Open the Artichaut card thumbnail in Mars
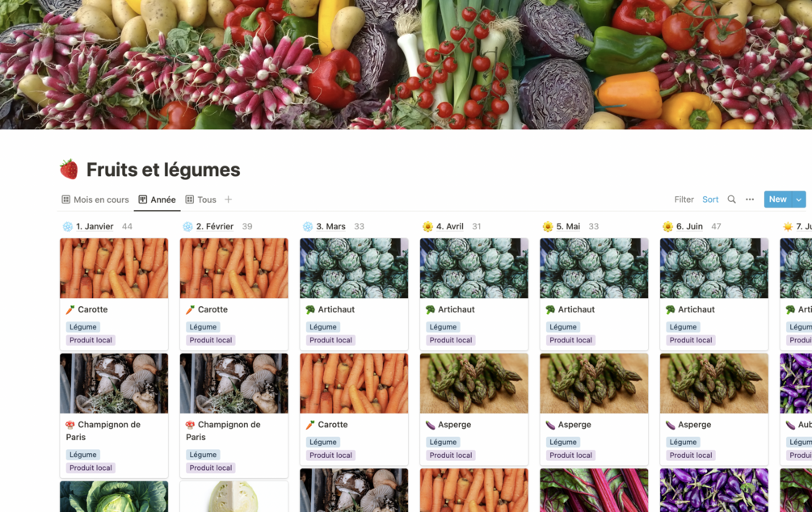The height and width of the screenshot is (512, 812). pyautogui.click(x=354, y=268)
